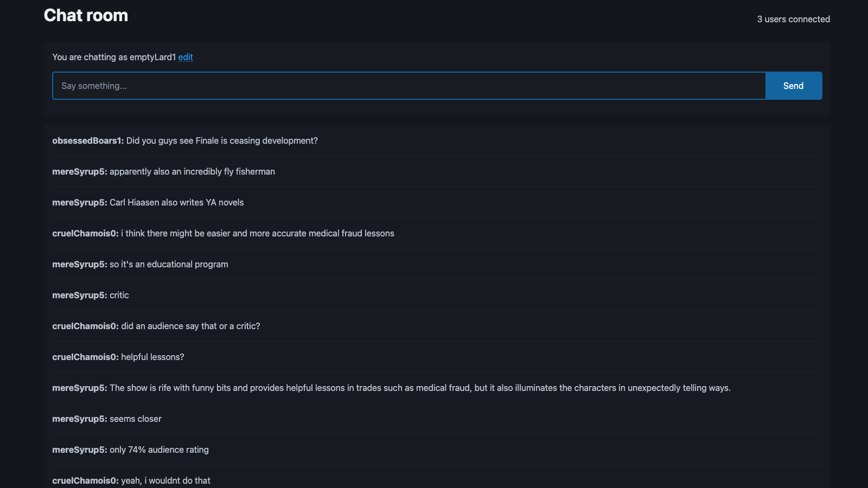The width and height of the screenshot is (868, 488).
Task: Select username obsessedBoars1 in first message
Action: point(87,140)
